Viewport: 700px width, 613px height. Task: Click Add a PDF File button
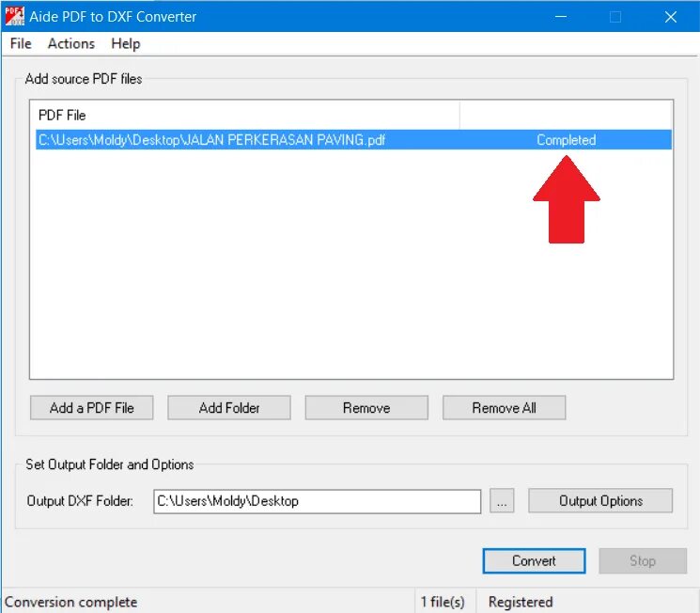pyautogui.click(x=91, y=407)
